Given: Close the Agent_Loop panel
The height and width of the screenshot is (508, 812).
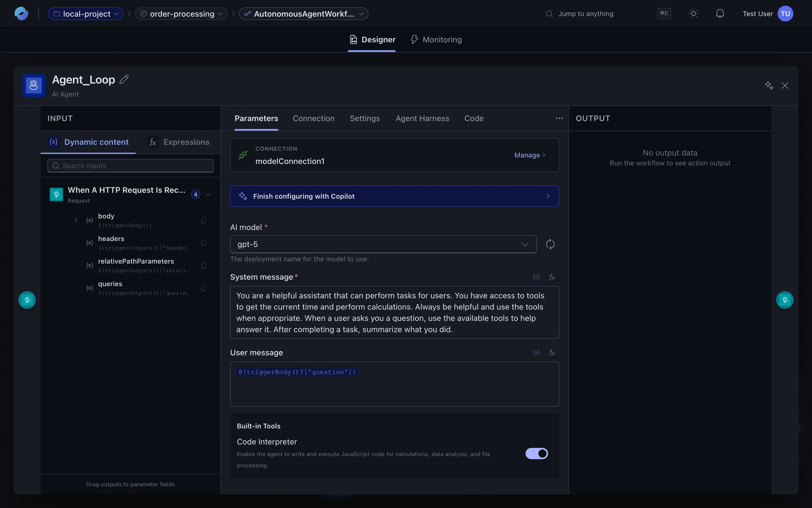Looking at the screenshot, I should point(785,85).
